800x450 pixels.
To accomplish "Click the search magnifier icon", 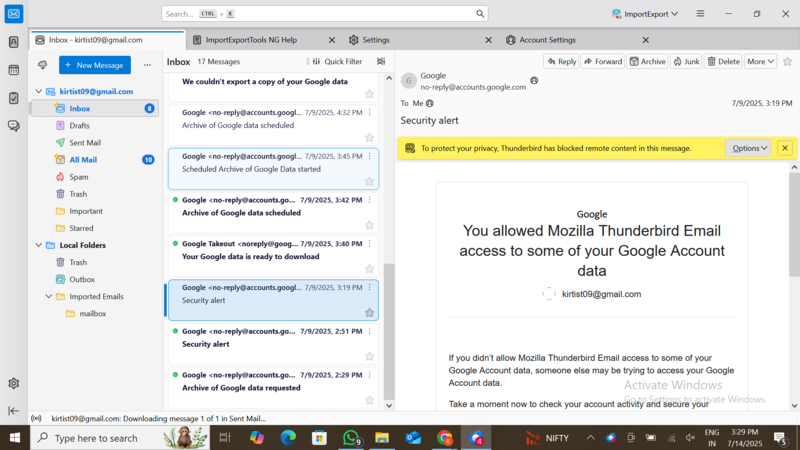I will pos(480,14).
